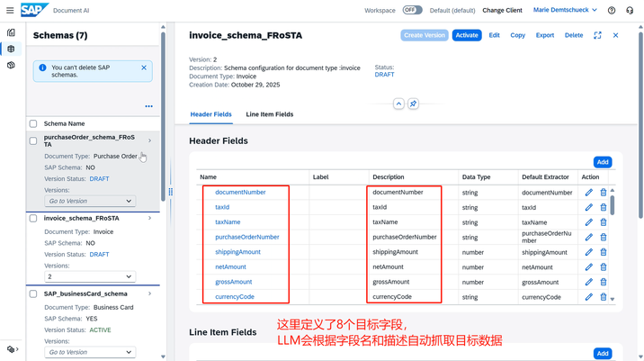Select the purchaseOrder_schema_FRoSTA checkbox
Viewport: 644px width, 361px height.
click(33, 141)
